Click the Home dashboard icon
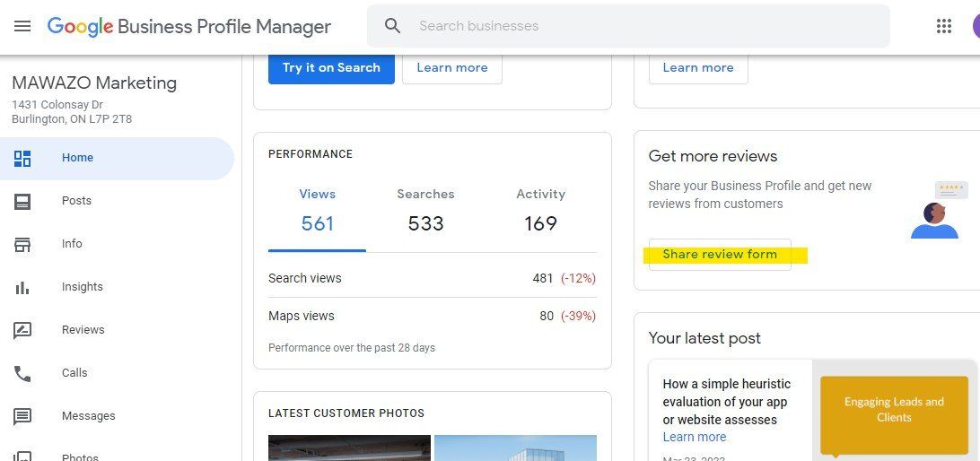980x461 pixels. [x=22, y=158]
